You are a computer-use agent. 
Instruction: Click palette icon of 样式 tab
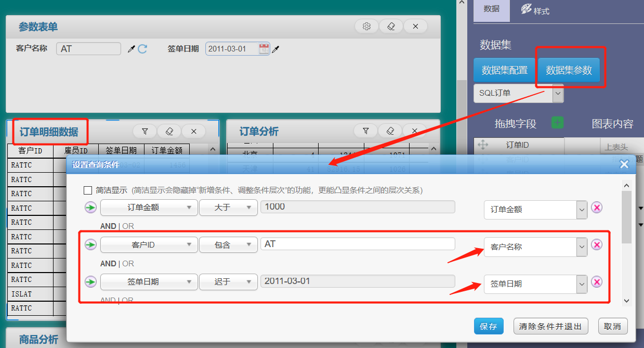[526, 9]
